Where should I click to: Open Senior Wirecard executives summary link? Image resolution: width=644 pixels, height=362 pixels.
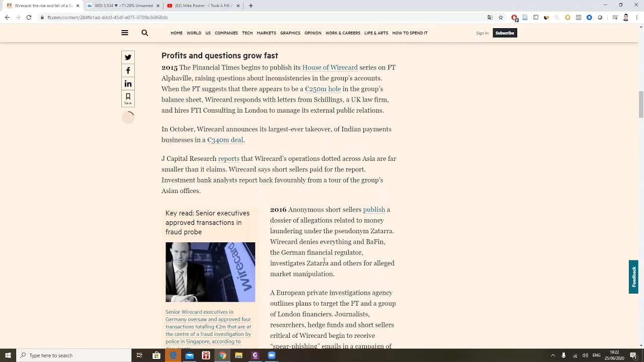208,329
